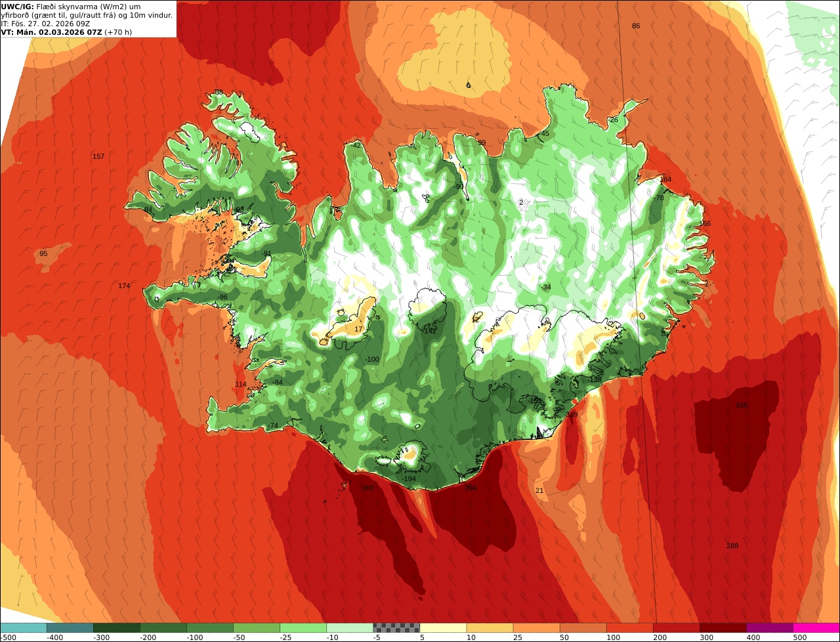Screen dimensions: 840x642
Task: Select the -100 to -50 green legend swatch
Action: click(x=209, y=628)
